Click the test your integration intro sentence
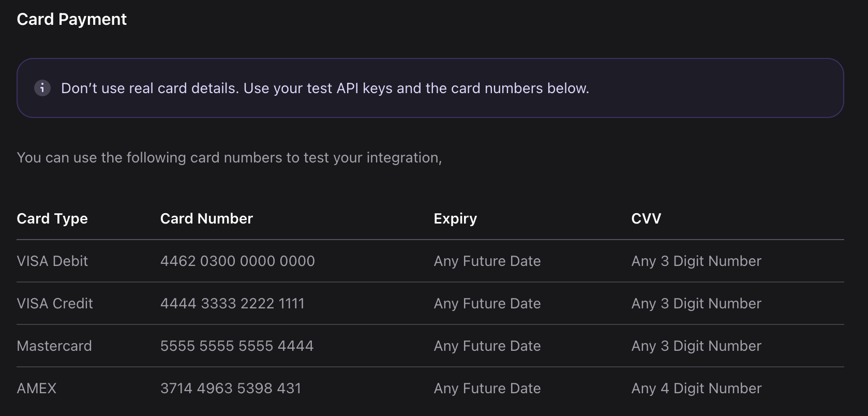 [x=229, y=158]
